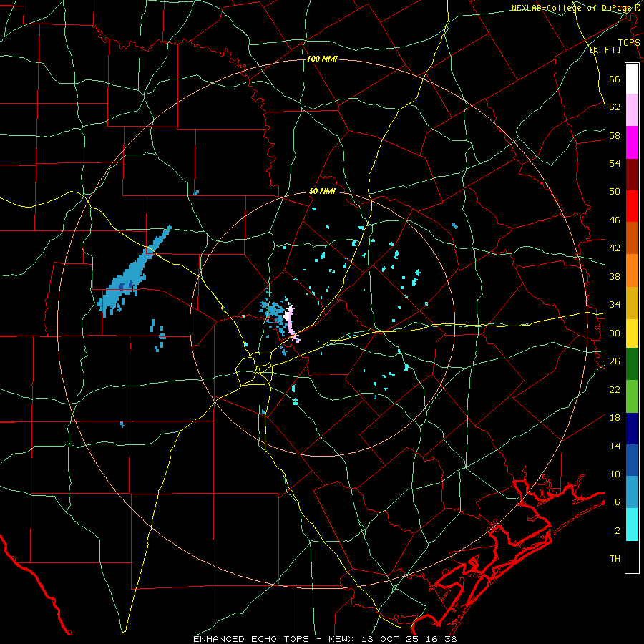Screen dimensions: 644x644
Task: Click the TOPS legend heading
Action: [629, 43]
